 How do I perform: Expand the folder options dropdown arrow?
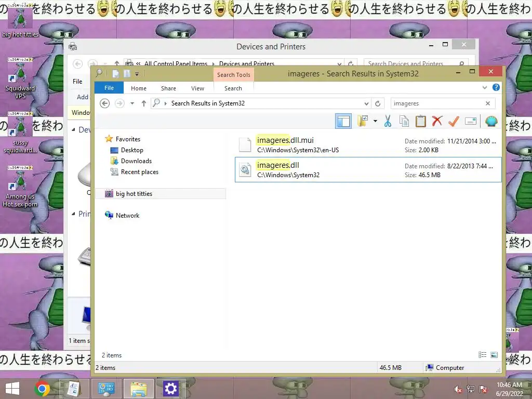click(x=375, y=121)
